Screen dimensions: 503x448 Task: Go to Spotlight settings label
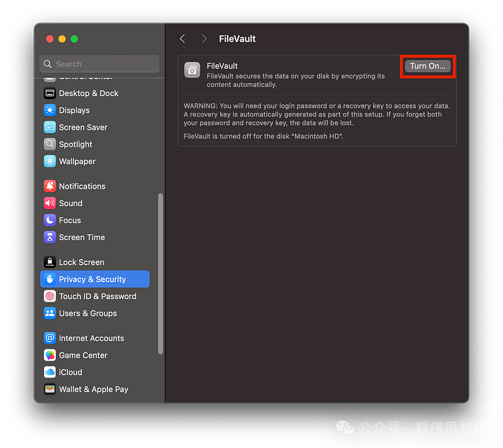click(x=75, y=145)
